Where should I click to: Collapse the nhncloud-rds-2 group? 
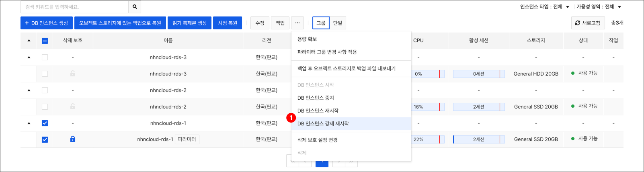tap(29, 90)
